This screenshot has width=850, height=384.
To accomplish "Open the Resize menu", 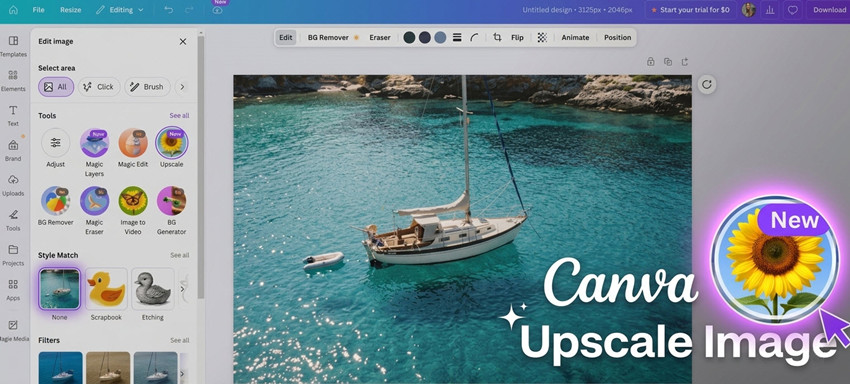I will pyautogui.click(x=70, y=10).
